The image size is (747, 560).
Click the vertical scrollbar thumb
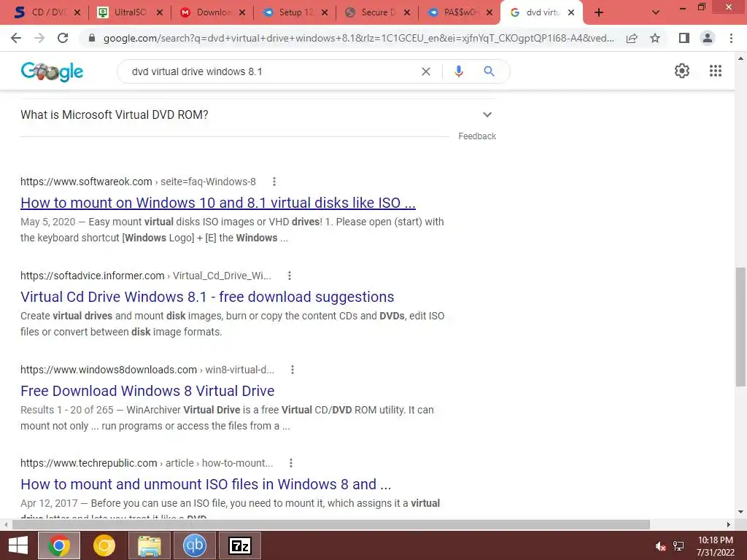tap(740, 327)
